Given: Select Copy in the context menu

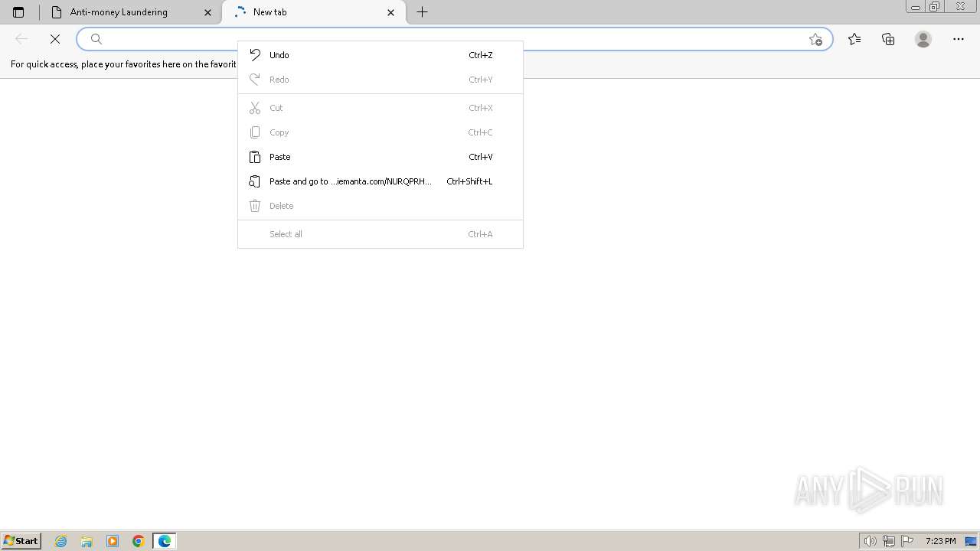Looking at the screenshot, I should point(381,132).
